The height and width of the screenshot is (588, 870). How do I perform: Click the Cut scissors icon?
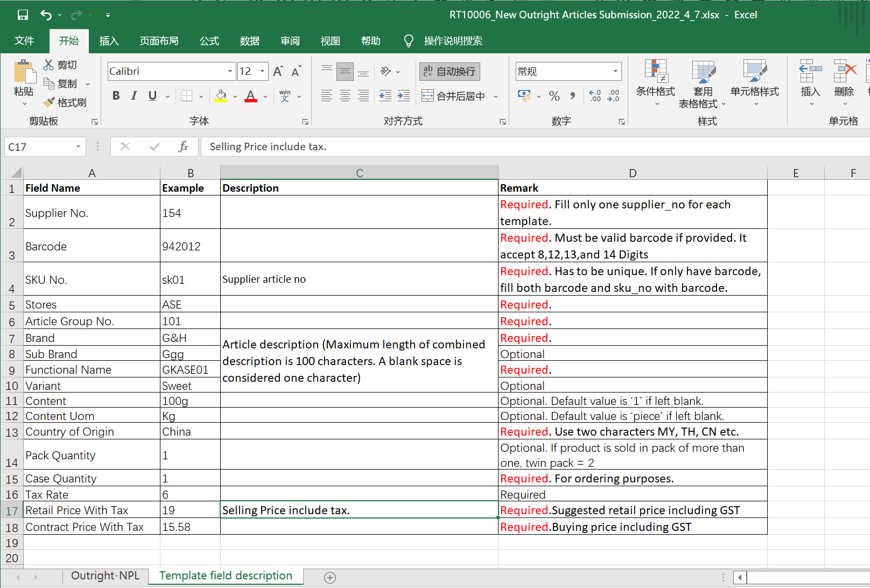tap(49, 65)
